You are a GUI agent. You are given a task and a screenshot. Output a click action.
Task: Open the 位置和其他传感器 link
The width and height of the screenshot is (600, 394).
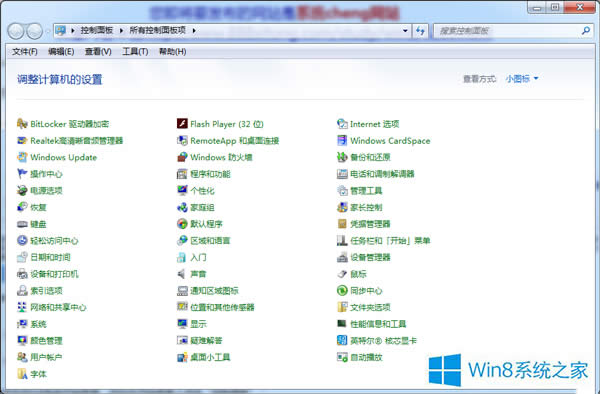pyautogui.click(x=222, y=307)
